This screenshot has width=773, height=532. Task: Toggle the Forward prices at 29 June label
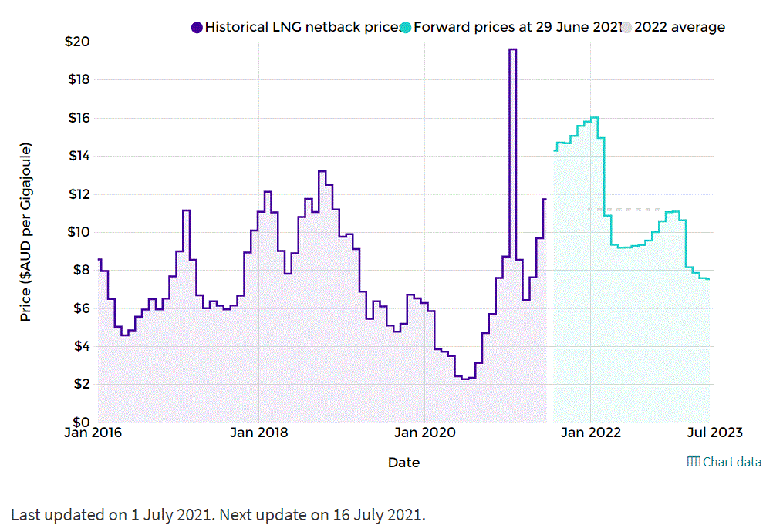tap(517, 28)
